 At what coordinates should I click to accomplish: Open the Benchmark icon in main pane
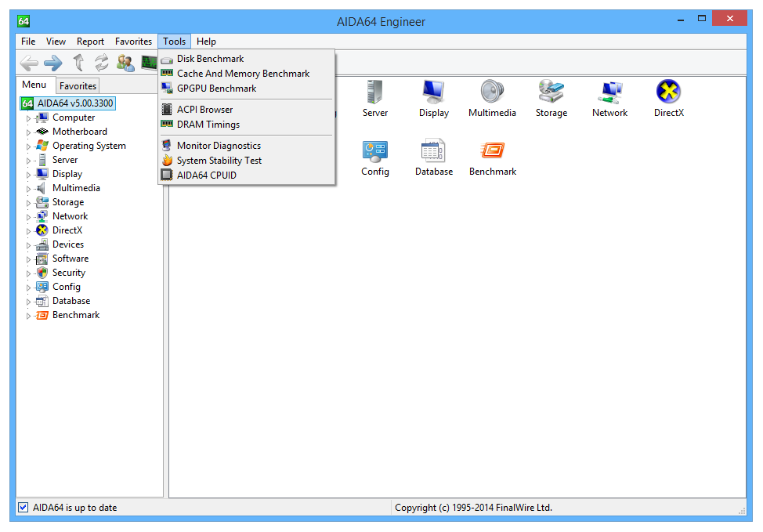coord(493,151)
